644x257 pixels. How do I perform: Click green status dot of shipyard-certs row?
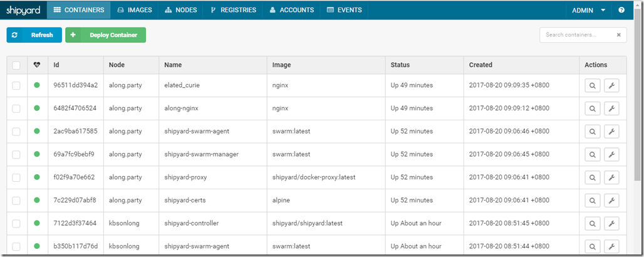click(36, 201)
